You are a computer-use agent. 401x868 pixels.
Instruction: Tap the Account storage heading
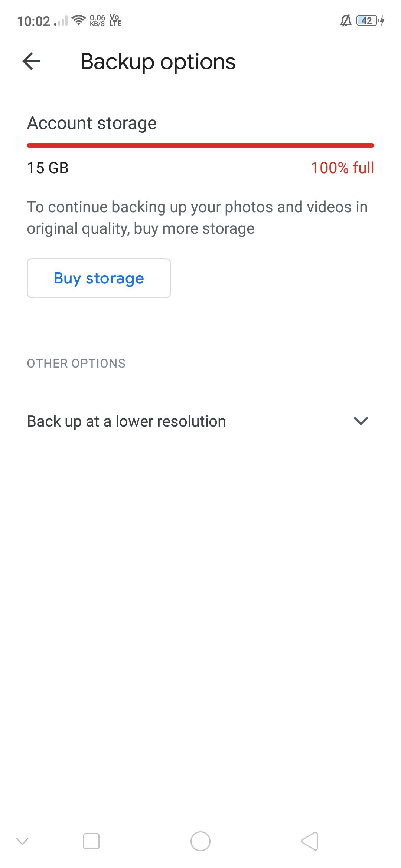point(92,123)
